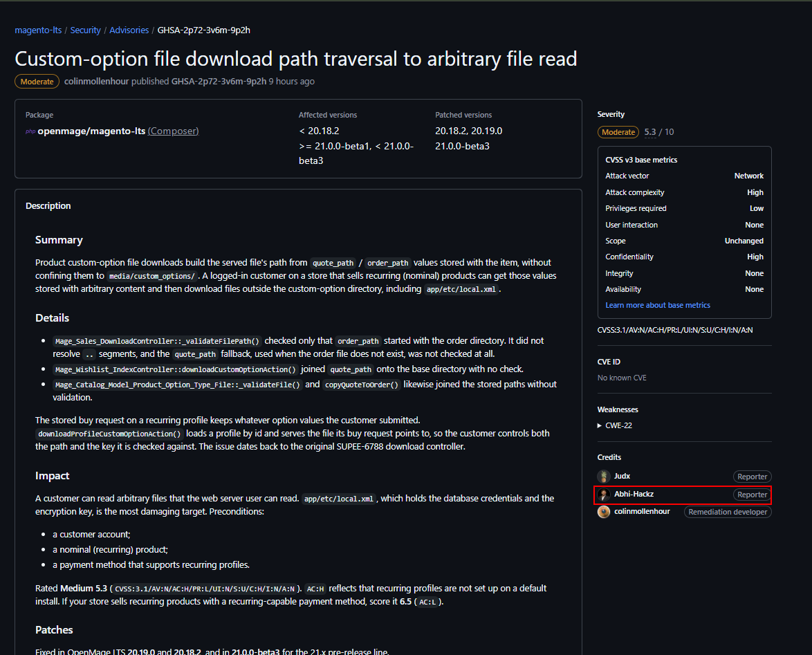The height and width of the screenshot is (655, 812).
Task: Open the Advisories breadcrumb link
Action: pos(129,30)
